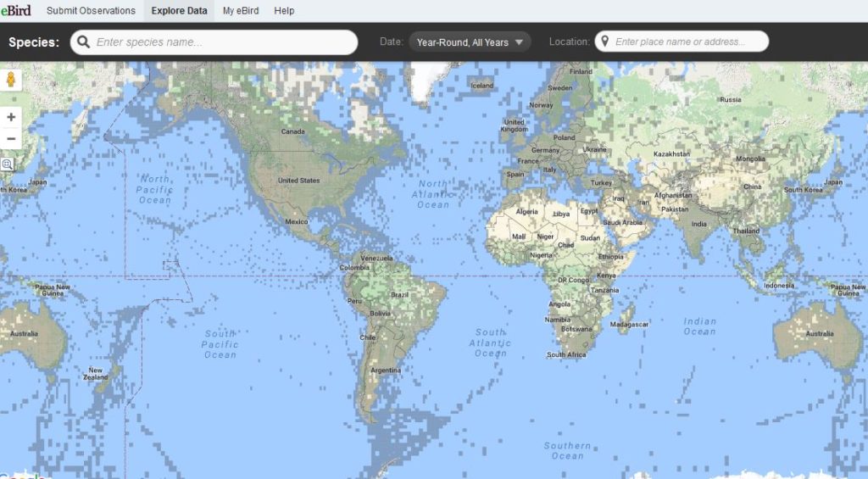
Task: Open the Help menu item
Action: (x=284, y=10)
